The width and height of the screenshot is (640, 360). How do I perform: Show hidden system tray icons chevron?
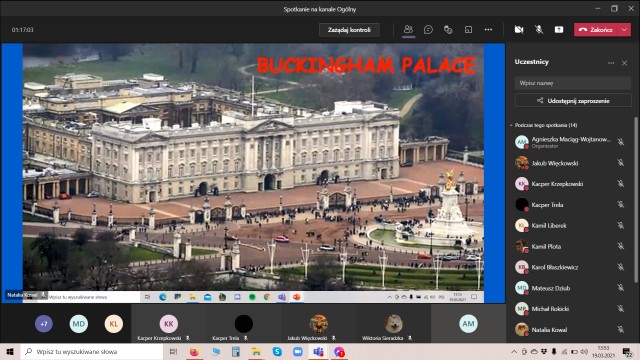(x=514, y=351)
